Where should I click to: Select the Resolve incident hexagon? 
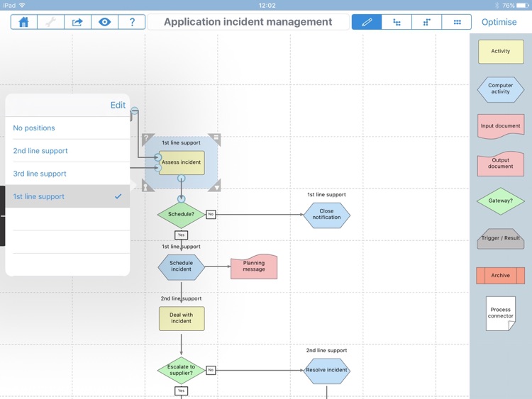(x=326, y=371)
